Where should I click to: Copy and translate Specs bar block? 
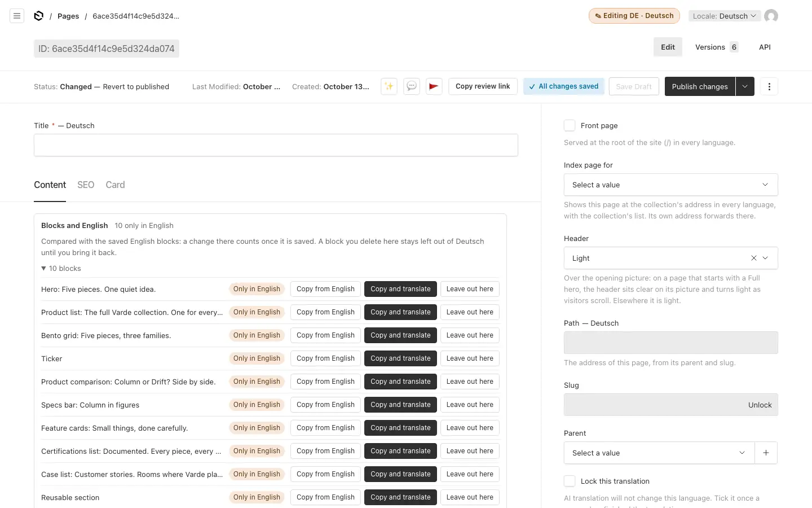(x=400, y=405)
